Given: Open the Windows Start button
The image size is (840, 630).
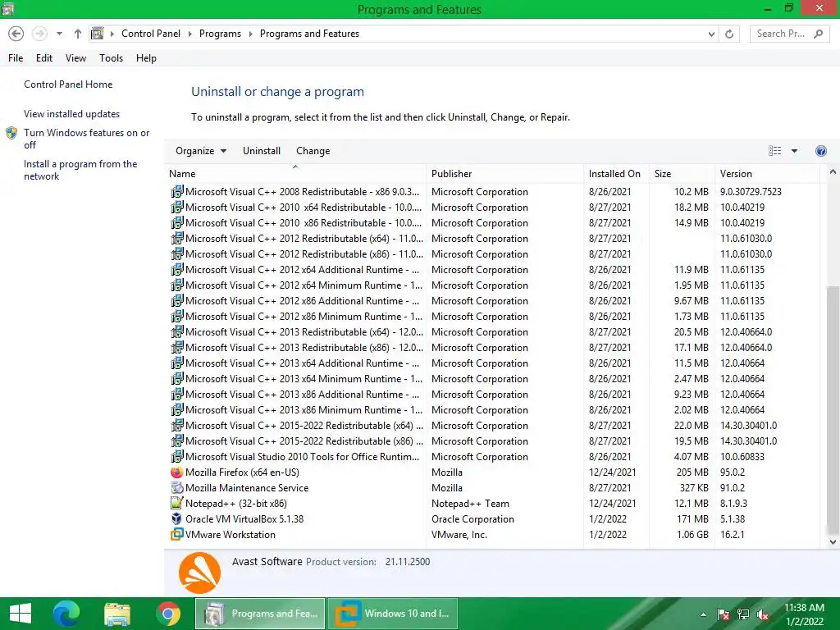Looking at the screenshot, I should point(21,614).
